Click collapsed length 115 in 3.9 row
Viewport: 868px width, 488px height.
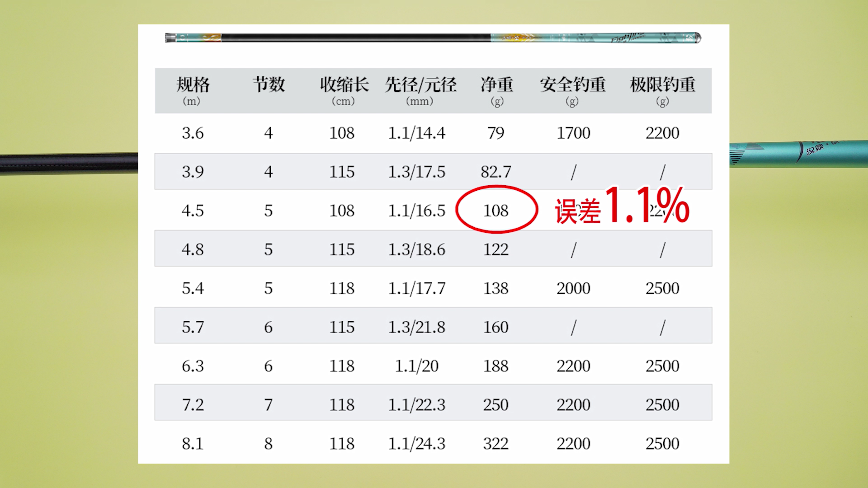click(x=342, y=172)
